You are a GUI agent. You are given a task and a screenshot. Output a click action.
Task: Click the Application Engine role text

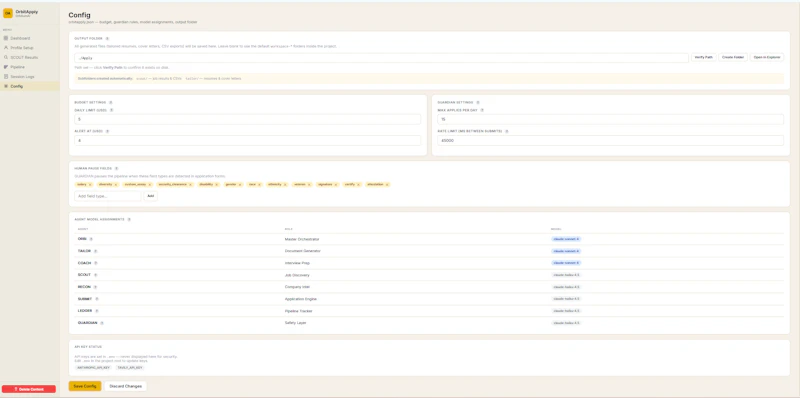coord(301,299)
